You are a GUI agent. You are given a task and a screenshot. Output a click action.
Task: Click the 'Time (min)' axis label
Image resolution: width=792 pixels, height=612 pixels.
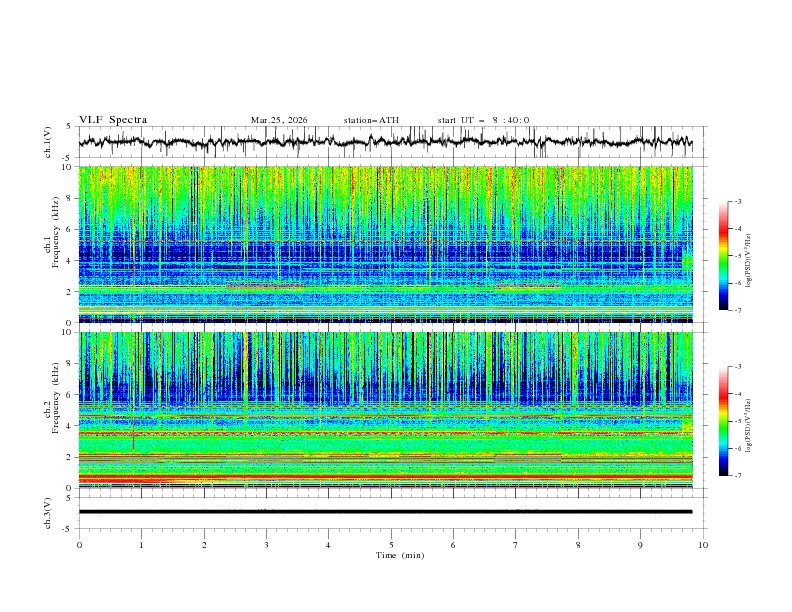click(400, 555)
